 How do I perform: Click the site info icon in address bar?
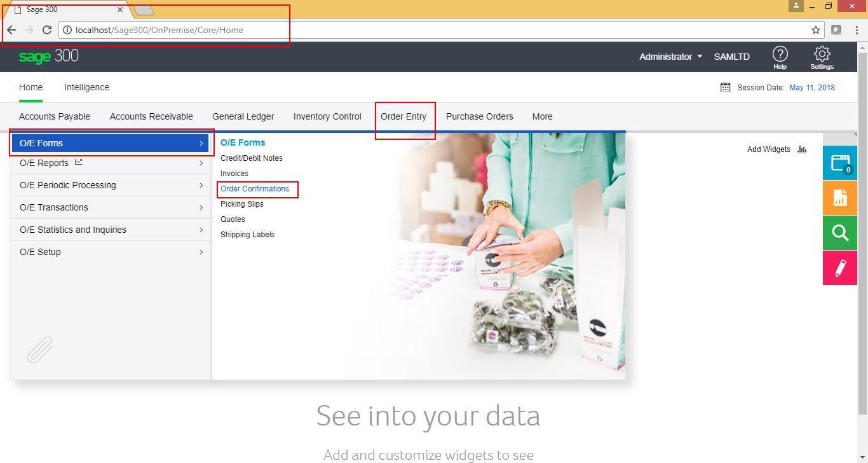[x=67, y=30]
